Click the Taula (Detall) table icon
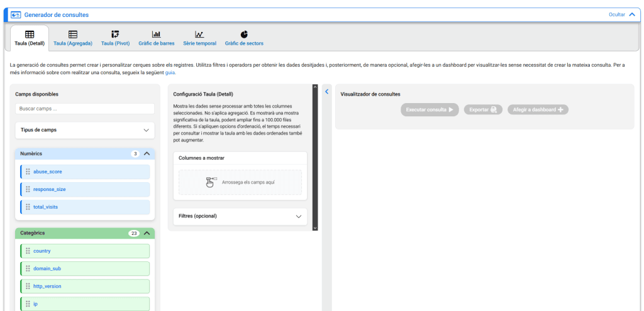The image size is (644, 311). [x=30, y=35]
